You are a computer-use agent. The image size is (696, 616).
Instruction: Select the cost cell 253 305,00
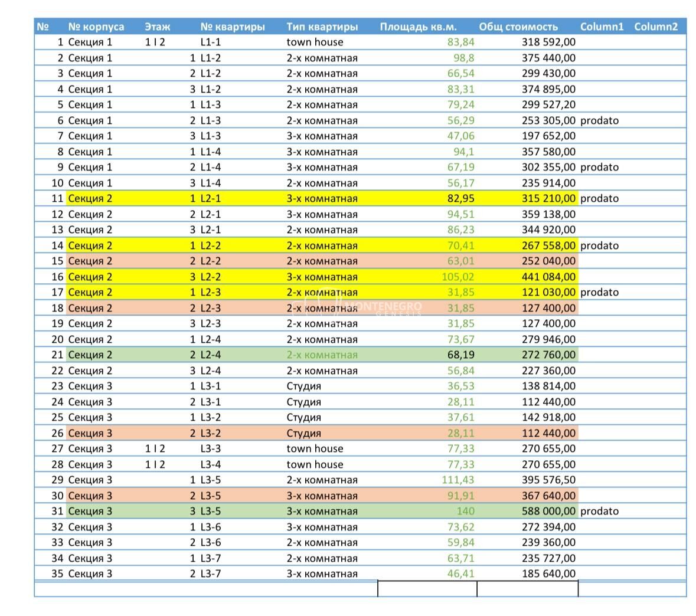pyautogui.click(x=548, y=121)
